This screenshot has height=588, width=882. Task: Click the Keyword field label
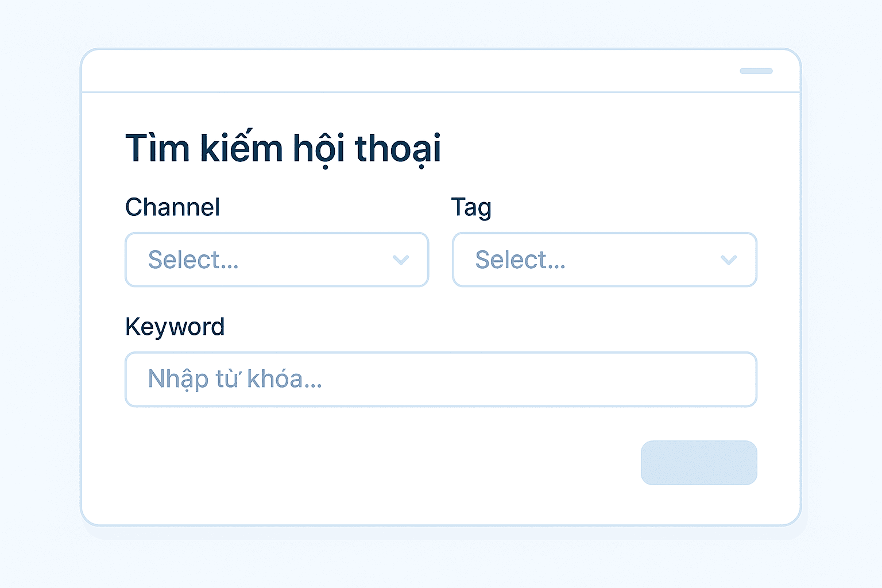click(x=175, y=327)
